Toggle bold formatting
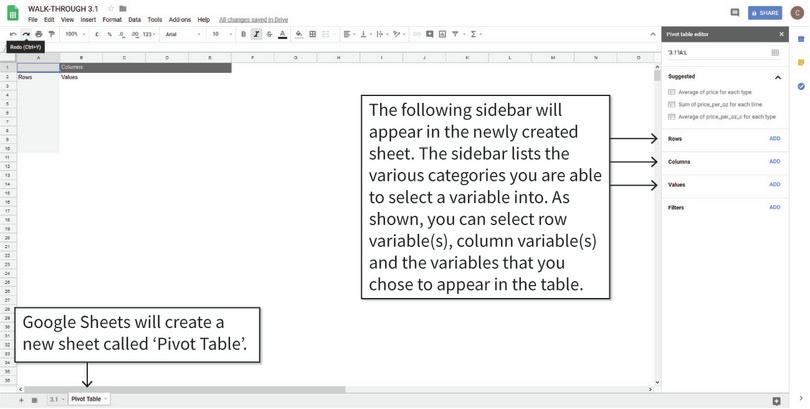 pos(243,34)
